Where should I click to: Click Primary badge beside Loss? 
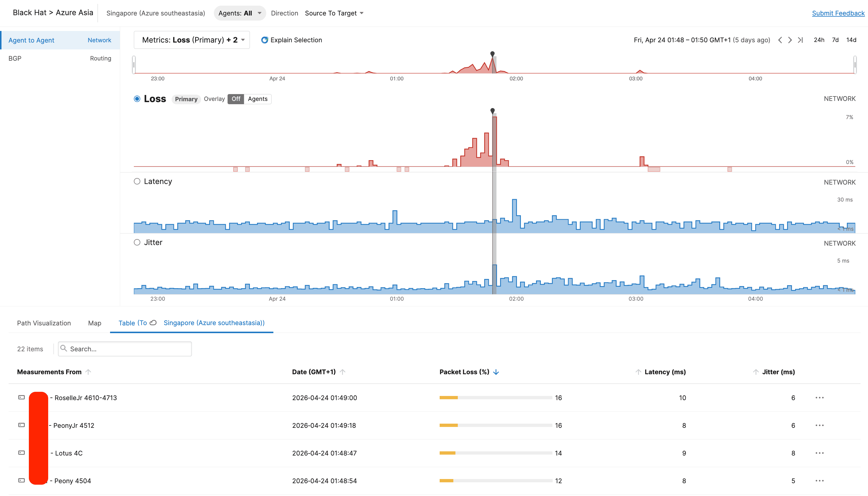(186, 99)
